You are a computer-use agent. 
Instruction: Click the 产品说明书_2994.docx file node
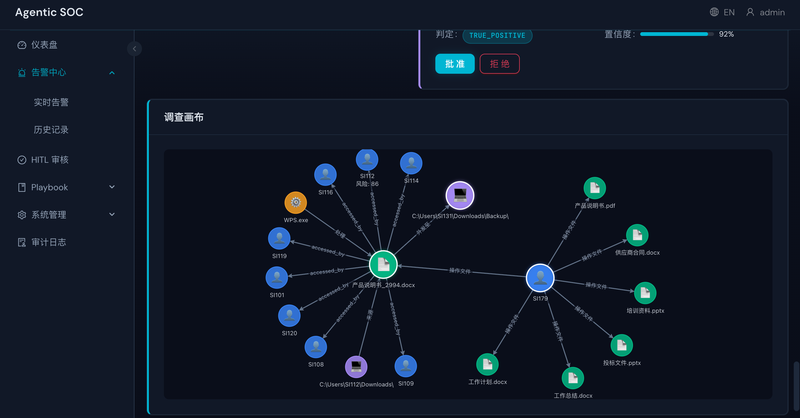(x=383, y=264)
